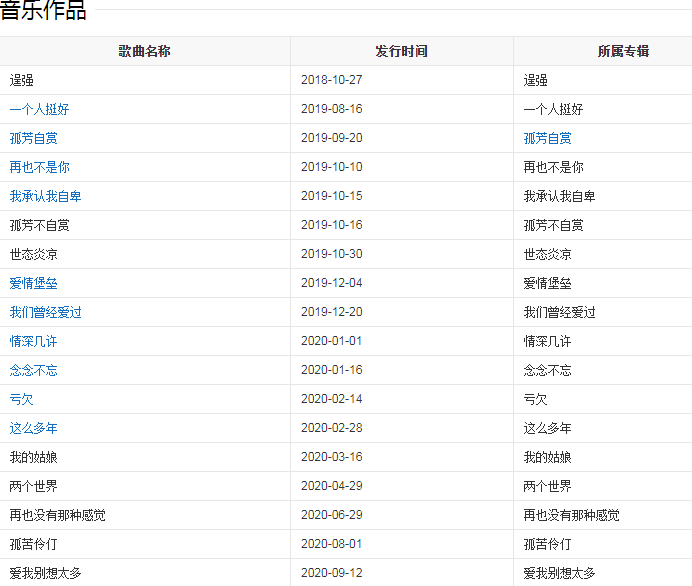
Task: Select the date 2020-01-16
Action: click(x=331, y=370)
